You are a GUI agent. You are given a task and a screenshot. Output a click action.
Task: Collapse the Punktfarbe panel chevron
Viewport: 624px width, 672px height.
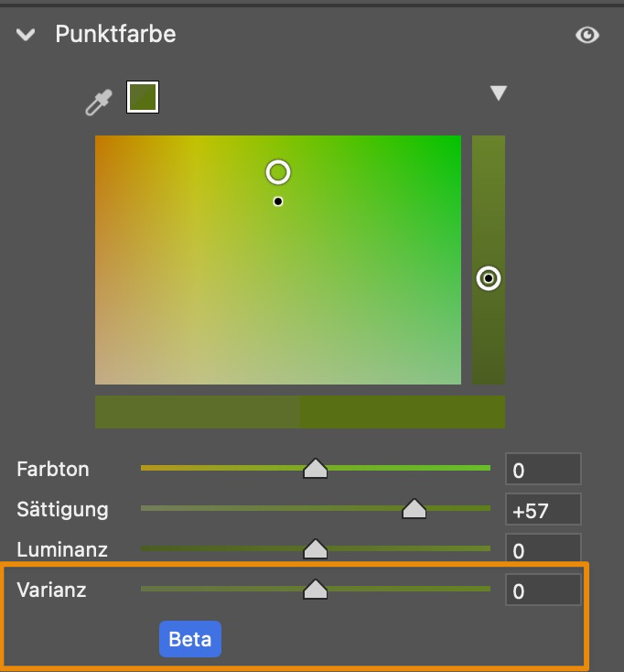tap(26, 35)
